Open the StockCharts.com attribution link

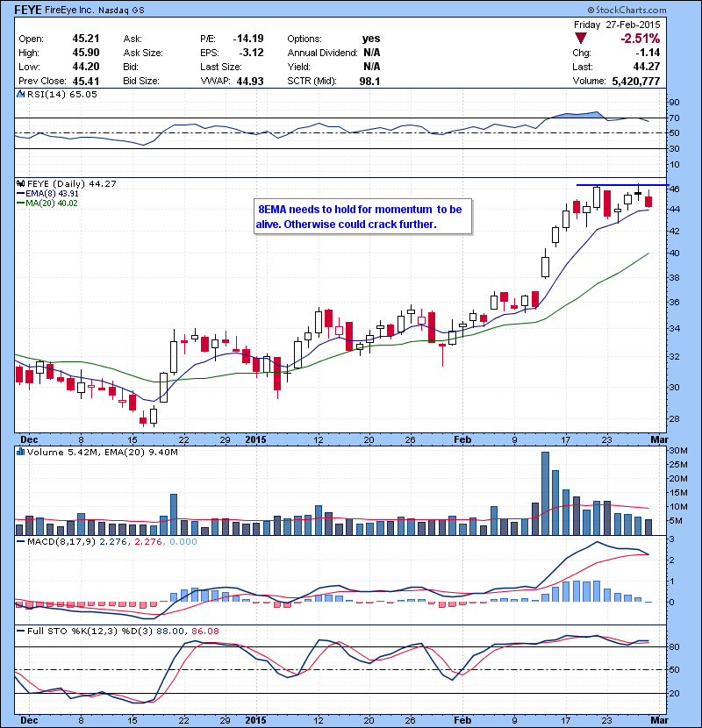click(x=627, y=10)
